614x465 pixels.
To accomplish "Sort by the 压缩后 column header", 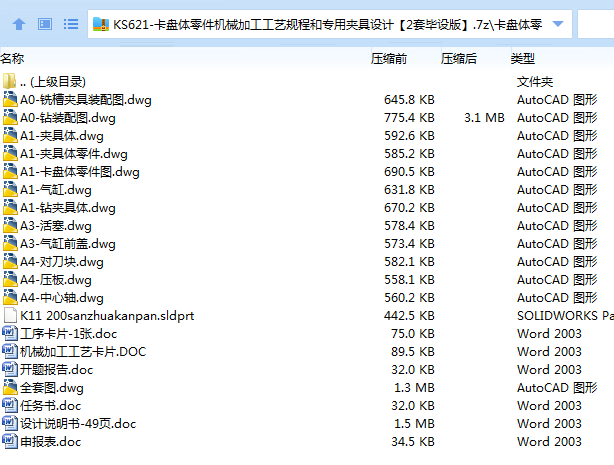I will click(459, 59).
